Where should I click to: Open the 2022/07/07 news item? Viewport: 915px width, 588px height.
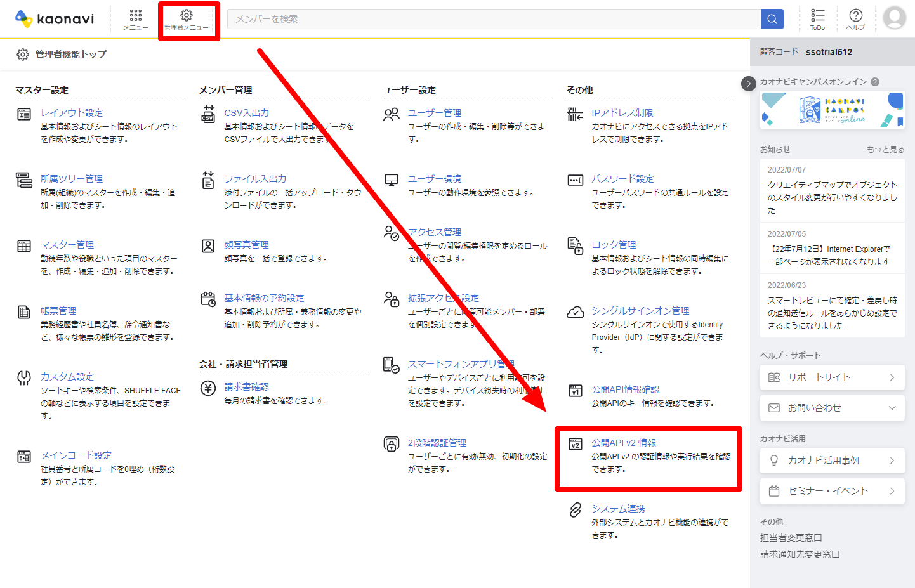coord(833,190)
